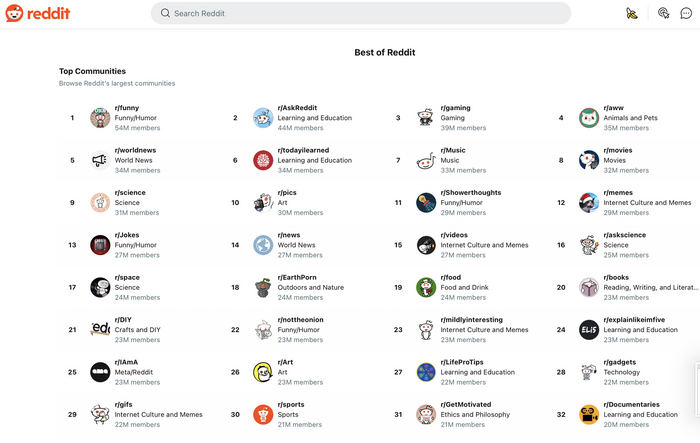Open the chat bubble icon
Viewport: 700px width, 443px height.
click(x=686, y=13)
